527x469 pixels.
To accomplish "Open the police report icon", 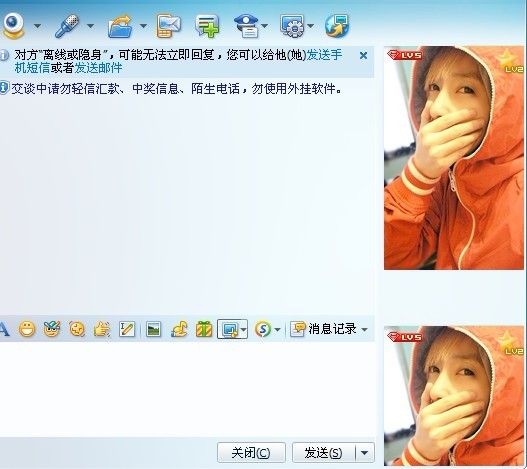I will pos(246,26).
